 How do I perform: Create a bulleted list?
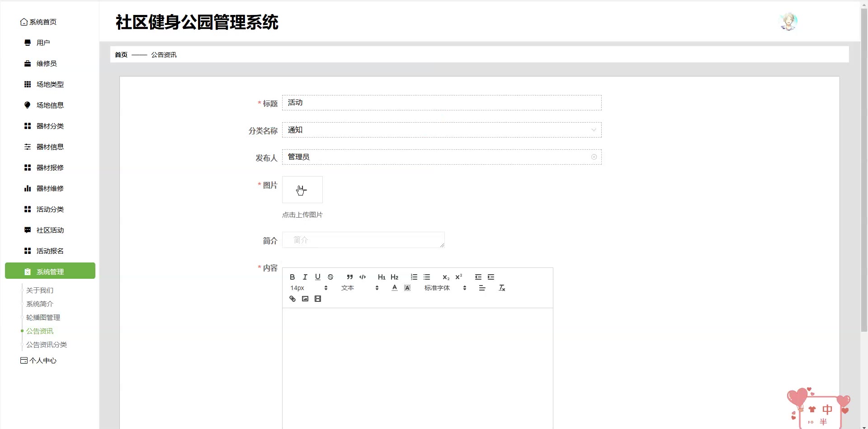427,277
